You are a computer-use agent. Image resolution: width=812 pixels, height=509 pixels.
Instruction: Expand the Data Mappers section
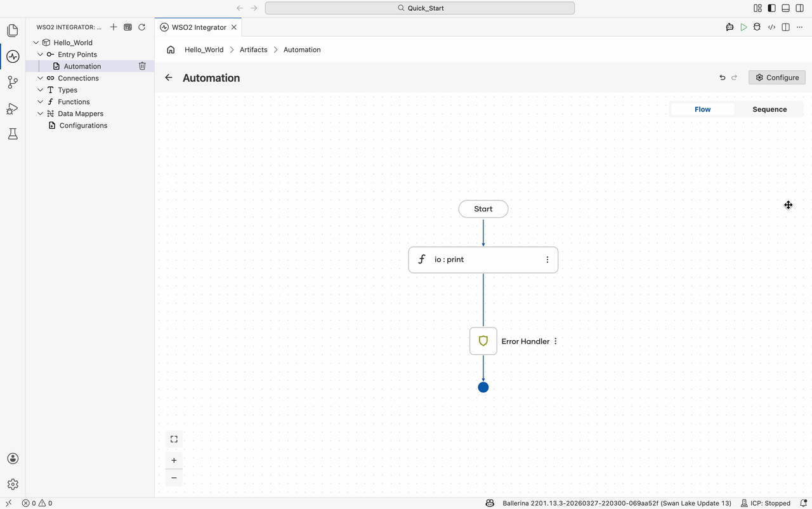click(41, 114)
